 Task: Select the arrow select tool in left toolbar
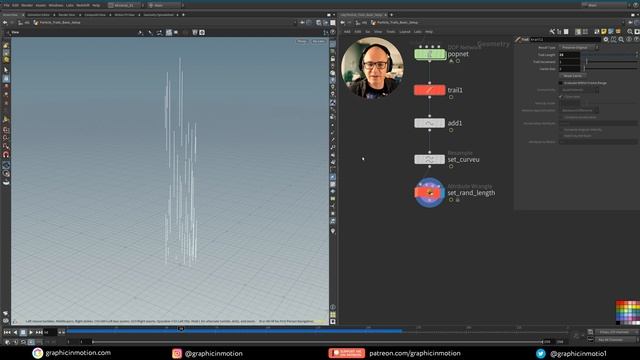pyautogui.click(x=6, y=70)
